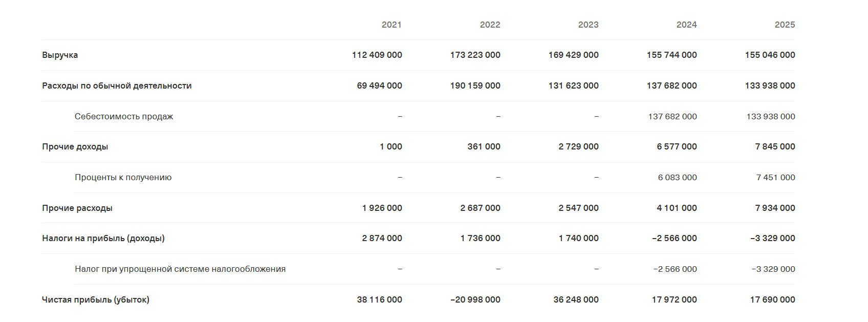Click the 2023 other income value 2 729 000
Viewport: 868px width, 322px height.
pyautogui.click(x=578, y=146)
